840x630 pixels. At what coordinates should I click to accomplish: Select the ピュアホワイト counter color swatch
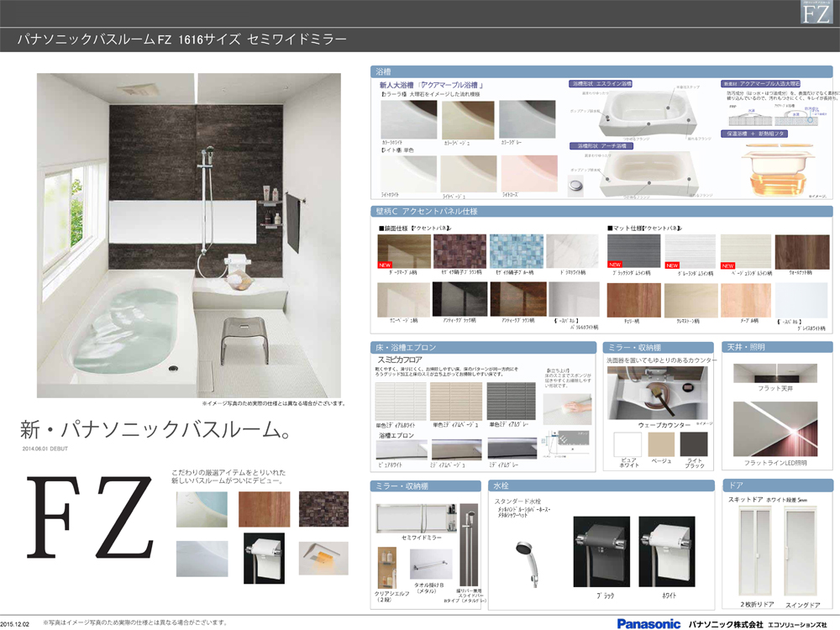tap(627, 444)
